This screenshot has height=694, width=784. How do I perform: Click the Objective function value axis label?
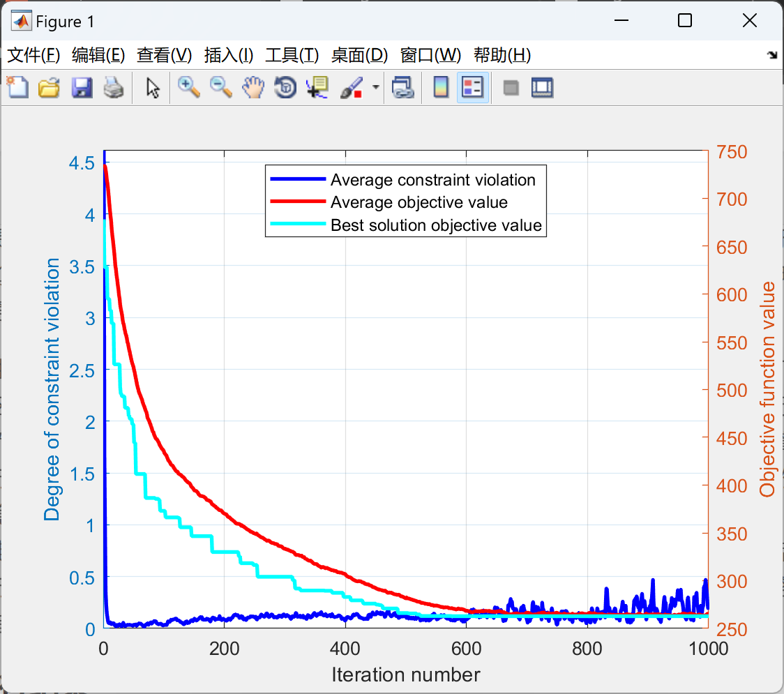[767, 389]
